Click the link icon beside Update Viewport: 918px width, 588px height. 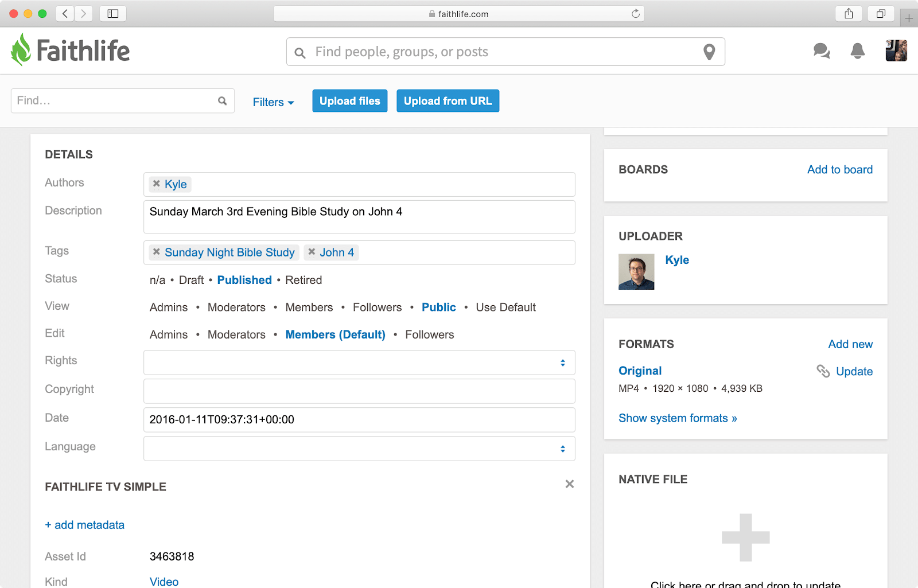click(823, 371)
